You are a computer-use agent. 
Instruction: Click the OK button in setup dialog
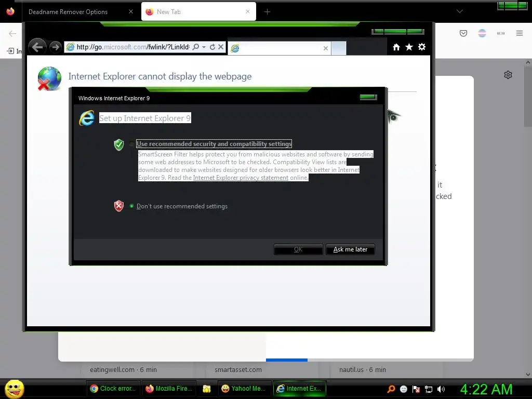point(298,249)
